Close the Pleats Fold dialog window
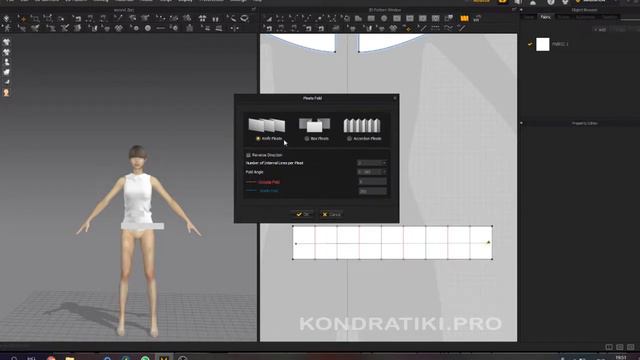 pyautogui.click(x=395, y=98)
